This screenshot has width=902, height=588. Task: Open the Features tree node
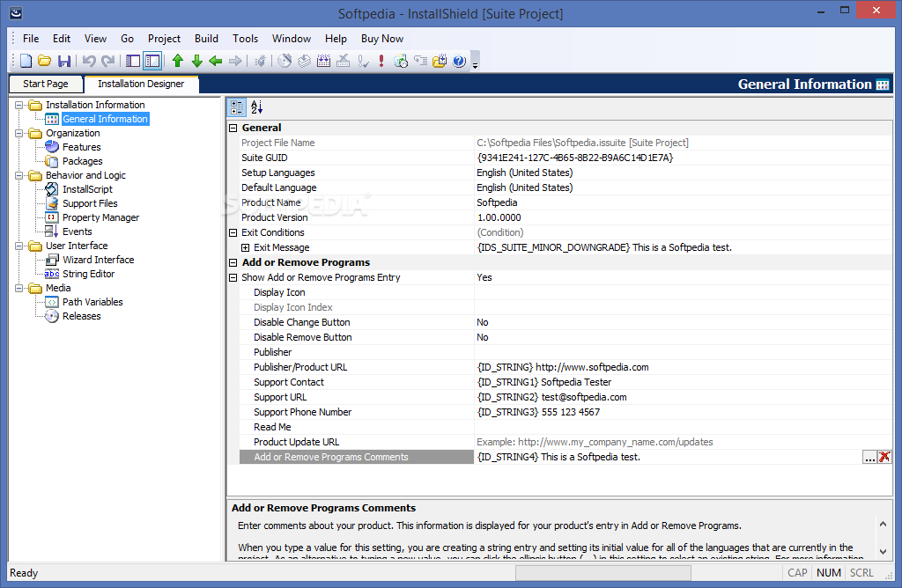coord(81,147)
